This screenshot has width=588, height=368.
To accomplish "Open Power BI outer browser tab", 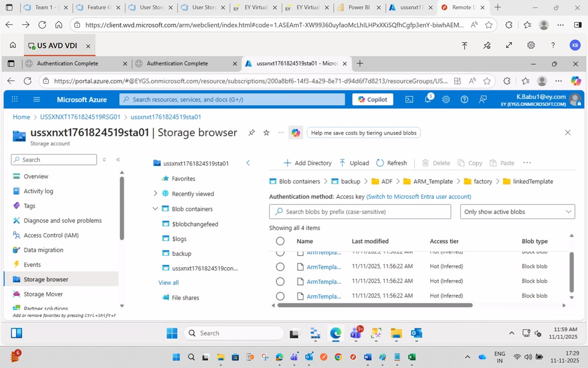I will [358, 7].
